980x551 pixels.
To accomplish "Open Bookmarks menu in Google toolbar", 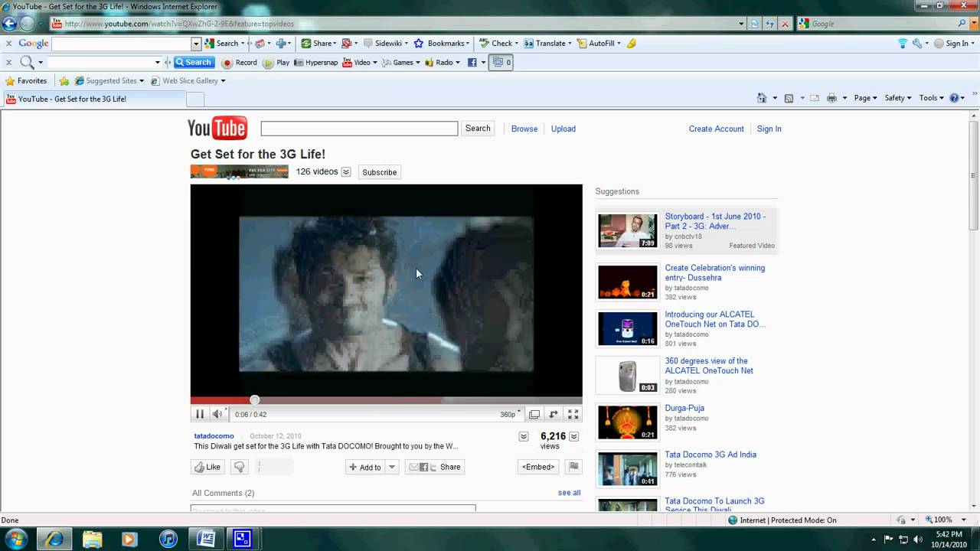I will pyautogui.click(x=443, y=44).
